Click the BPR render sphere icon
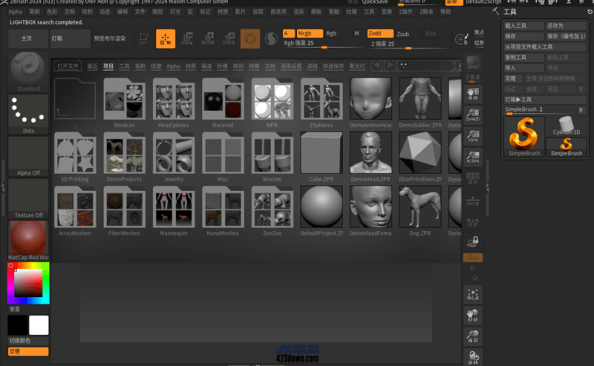This screenshot has height=366, width=594. tap(473, 63)
